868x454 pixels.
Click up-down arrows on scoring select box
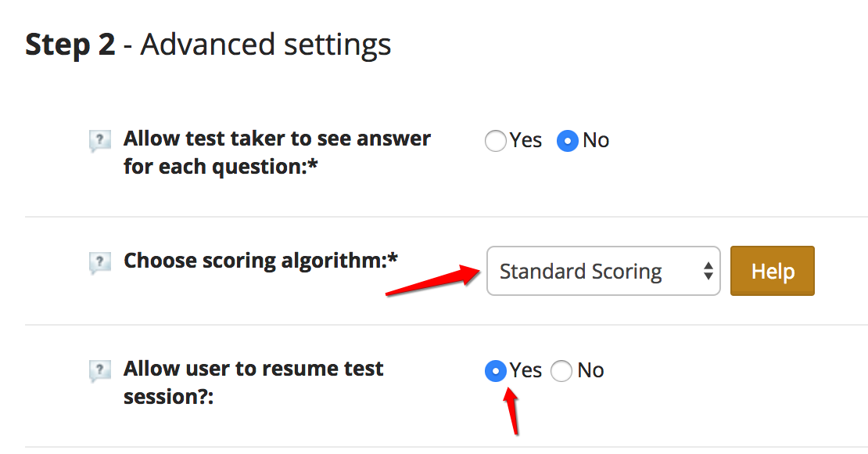pyautogui.click(x=708, y=271)
